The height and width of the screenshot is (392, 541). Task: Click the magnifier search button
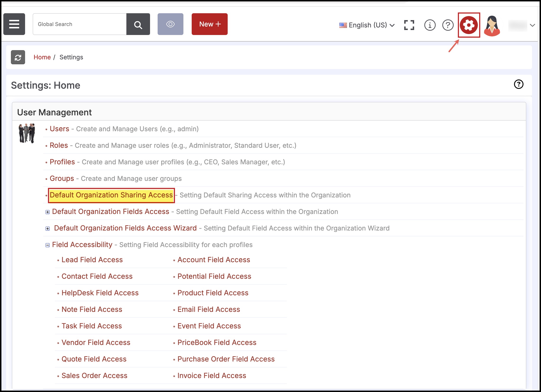pos(138,24)
